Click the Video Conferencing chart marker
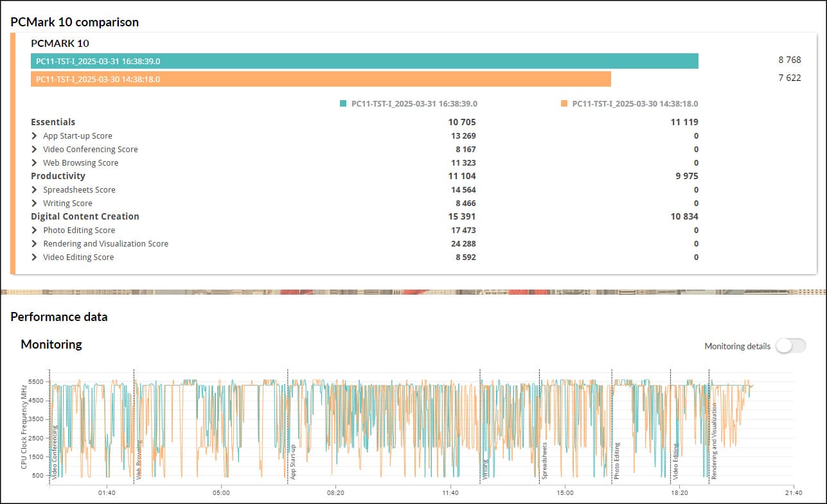Screen dimensions: 827x504 click(x=55, y=452)
